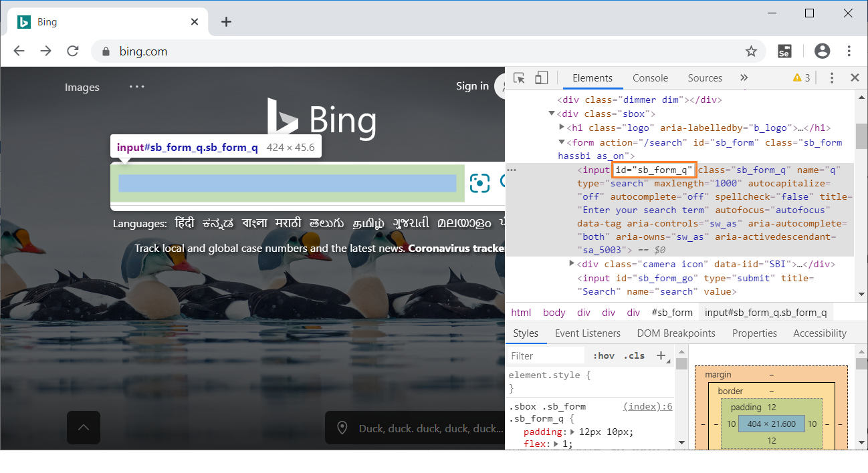Image resolution: width=868 pixels, height=473 pixels.
Task: Reload the bing.com page
Action: pyautogui.click(x=73, y=51)
